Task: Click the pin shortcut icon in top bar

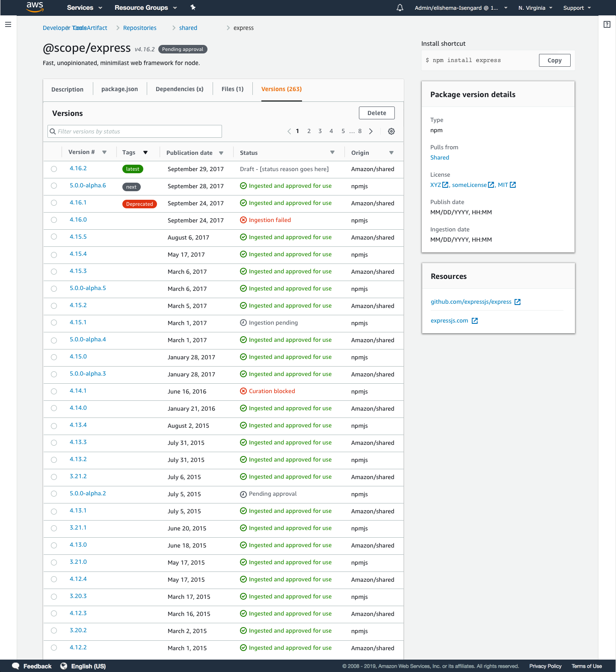Action: [193, 7]
